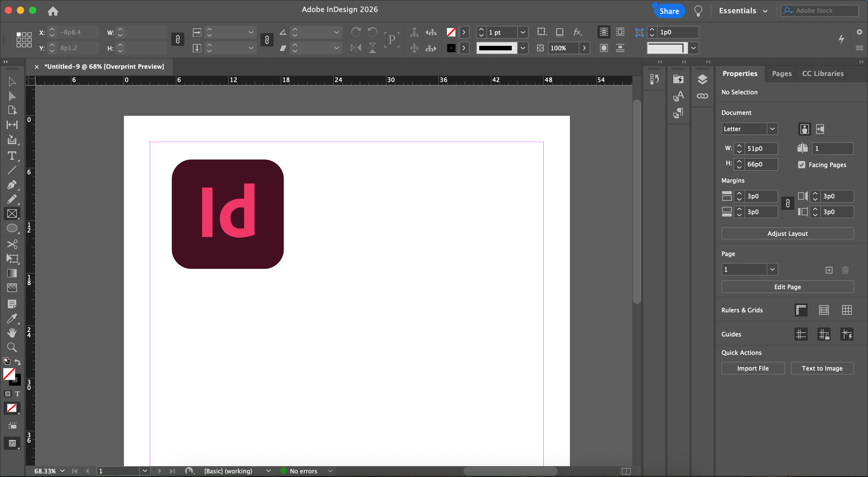Select the Type tool
Viewport: 868px width, 477px height.
coord(12,155)
